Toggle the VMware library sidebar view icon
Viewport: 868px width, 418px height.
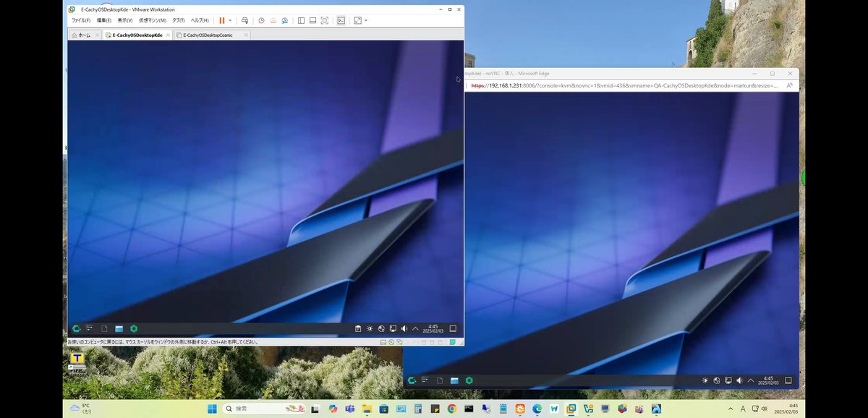[x=301, y=20]
